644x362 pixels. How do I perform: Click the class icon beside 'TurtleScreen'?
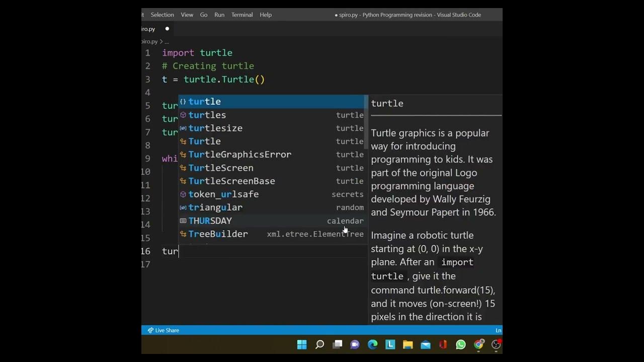pyautogui.click(x=183, y=168)
